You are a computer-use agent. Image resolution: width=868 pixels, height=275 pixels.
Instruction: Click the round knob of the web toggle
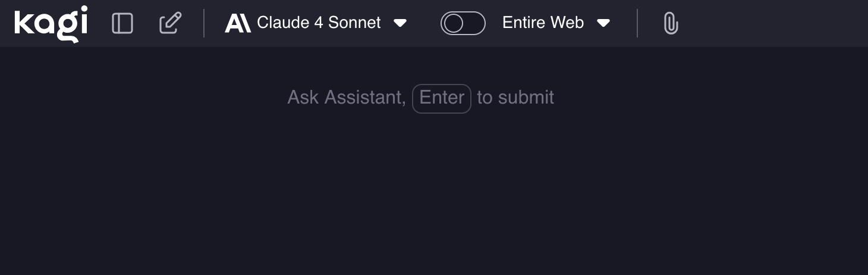[x=454, y=23]
